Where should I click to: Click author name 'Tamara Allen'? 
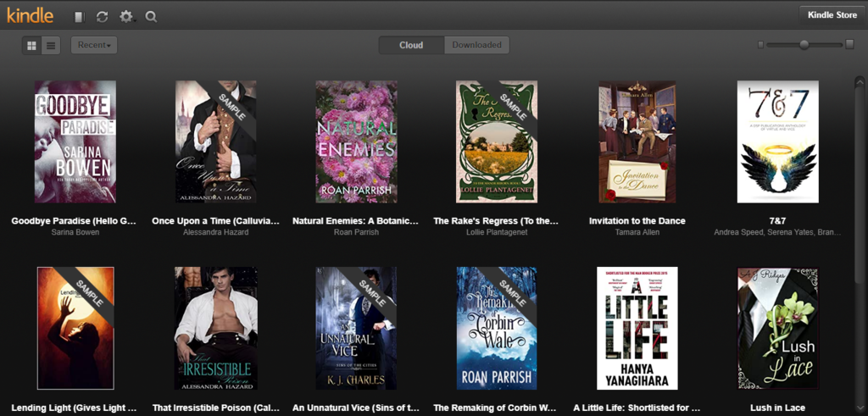[x=637, y=232]
